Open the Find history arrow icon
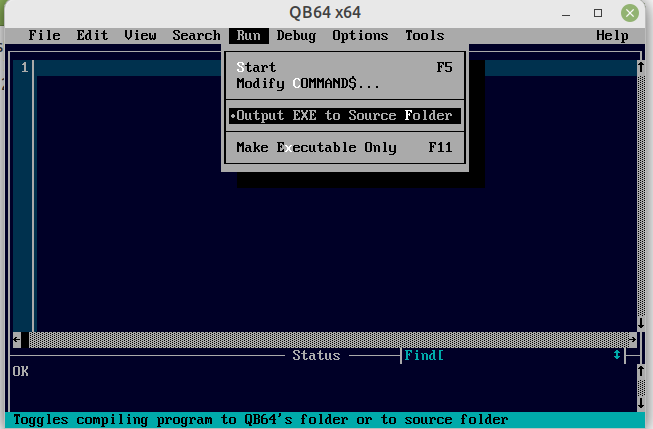 [617, 356]
